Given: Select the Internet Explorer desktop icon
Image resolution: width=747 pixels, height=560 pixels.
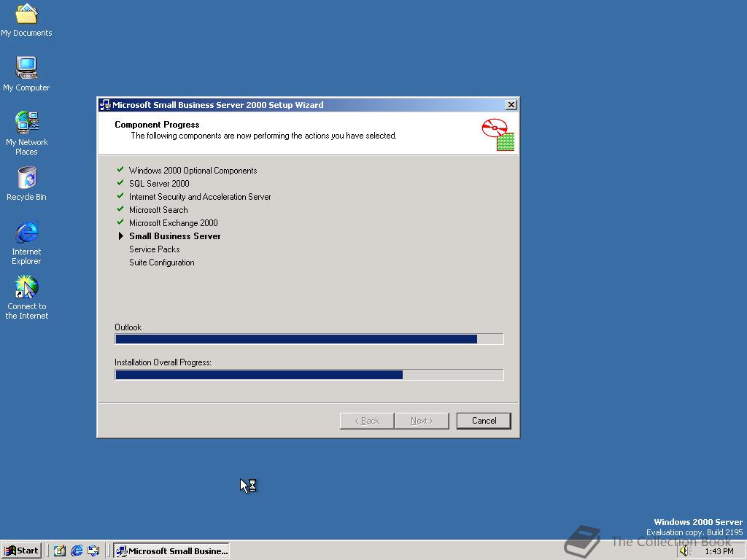Looking at the screenshot, I should (x=26, y=243).
